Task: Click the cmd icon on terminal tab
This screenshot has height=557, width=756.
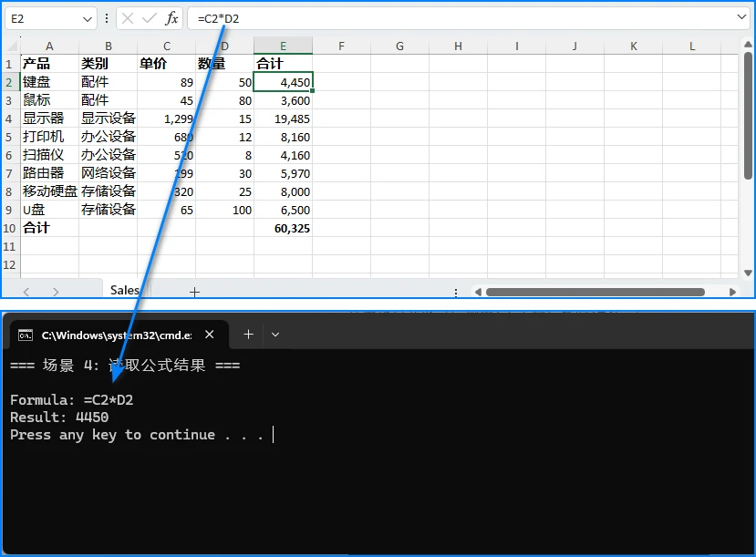Action: pyautogui.click(x=25, y=335)
